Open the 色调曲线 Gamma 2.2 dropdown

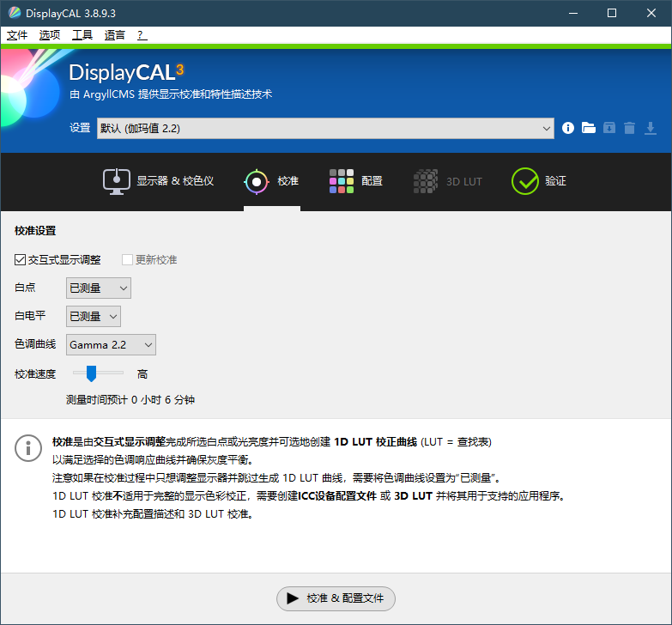coord(111,344)
